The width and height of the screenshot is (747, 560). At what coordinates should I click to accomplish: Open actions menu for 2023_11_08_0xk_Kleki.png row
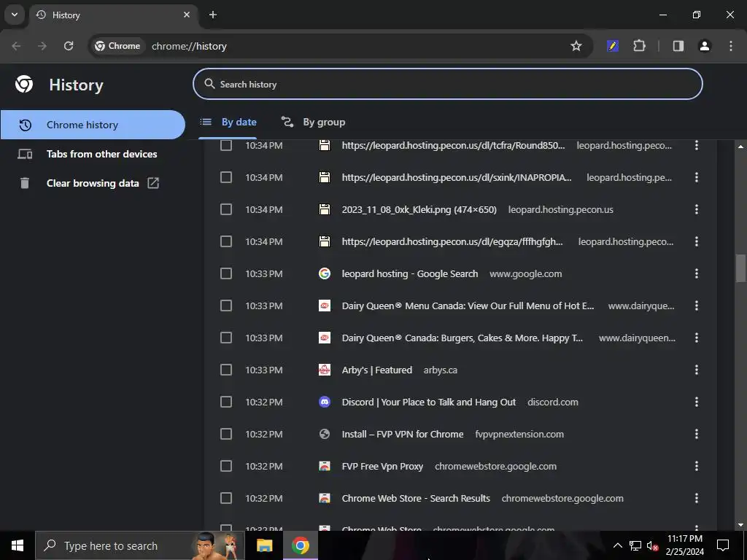click(x=697, y=209)
